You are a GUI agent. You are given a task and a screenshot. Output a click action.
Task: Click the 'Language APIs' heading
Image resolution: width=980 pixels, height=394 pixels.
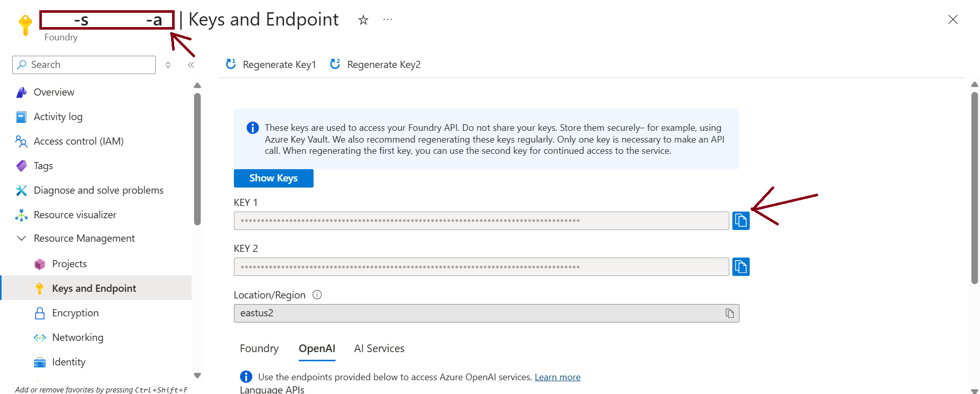(x=272, y=390)
